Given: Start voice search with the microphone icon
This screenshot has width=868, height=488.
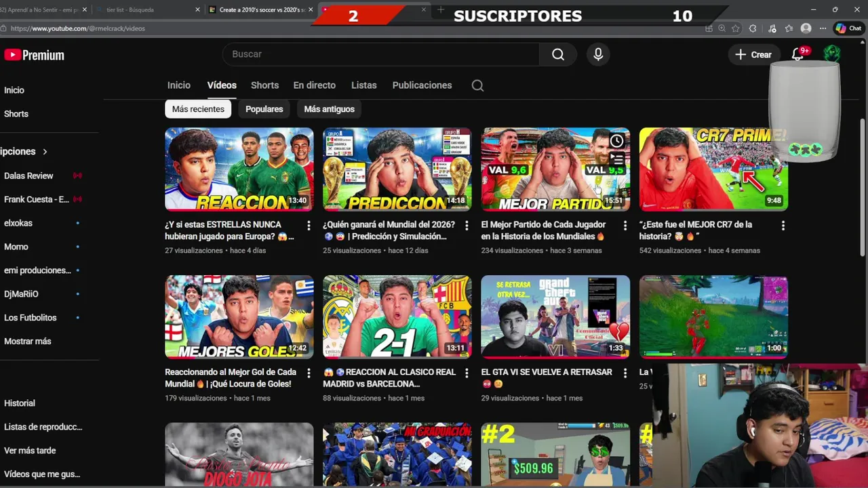Looking at the screenshot, I should pos(598,54).
